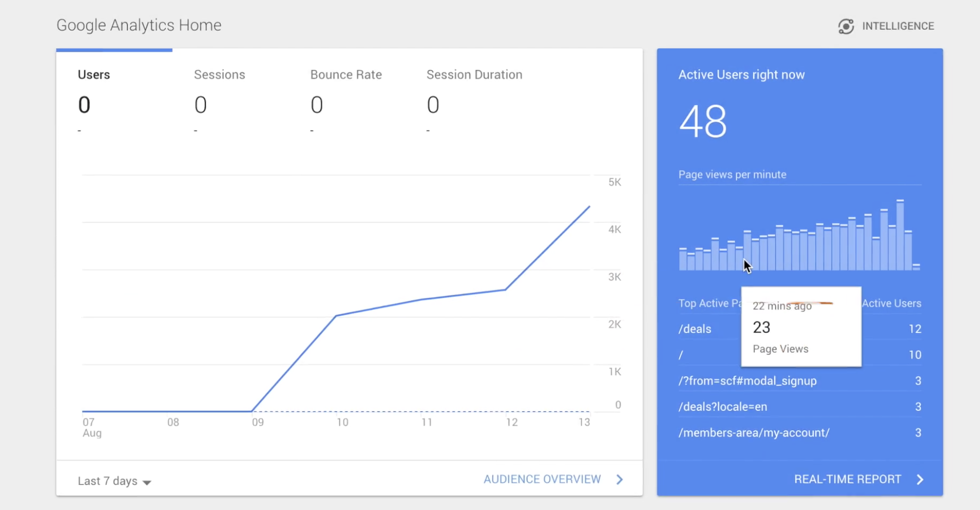The width and height of the screenshot is (980, 510).
Task: Click the chevron beside Real-Time Report
Action: (920, 479)
